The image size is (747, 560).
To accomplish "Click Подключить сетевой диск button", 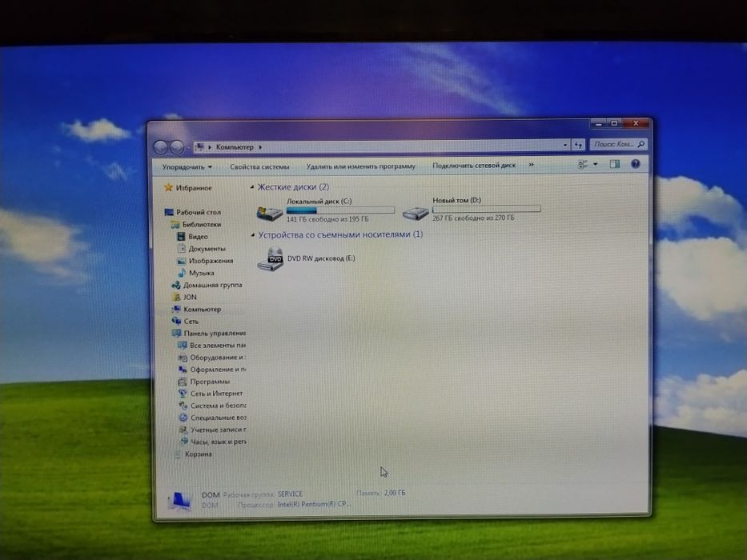I will tap(474, 166).
